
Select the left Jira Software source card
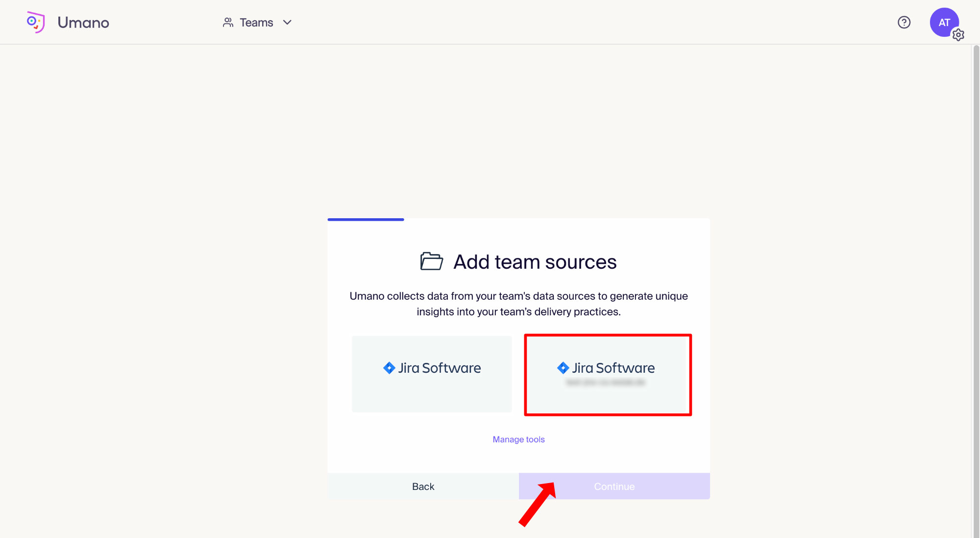coord(432,374)
